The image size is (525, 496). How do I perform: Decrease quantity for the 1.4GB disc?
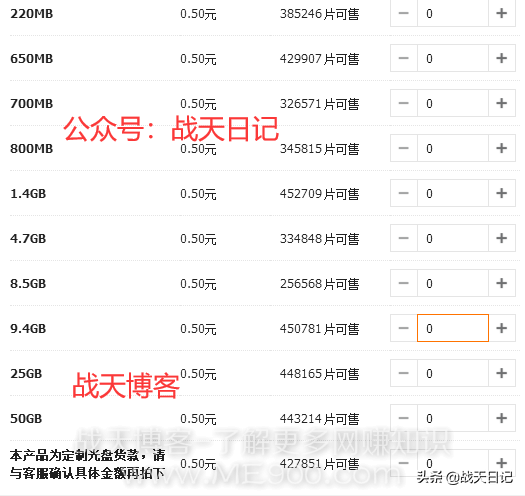pyautogui.click(x=404, y=193)
